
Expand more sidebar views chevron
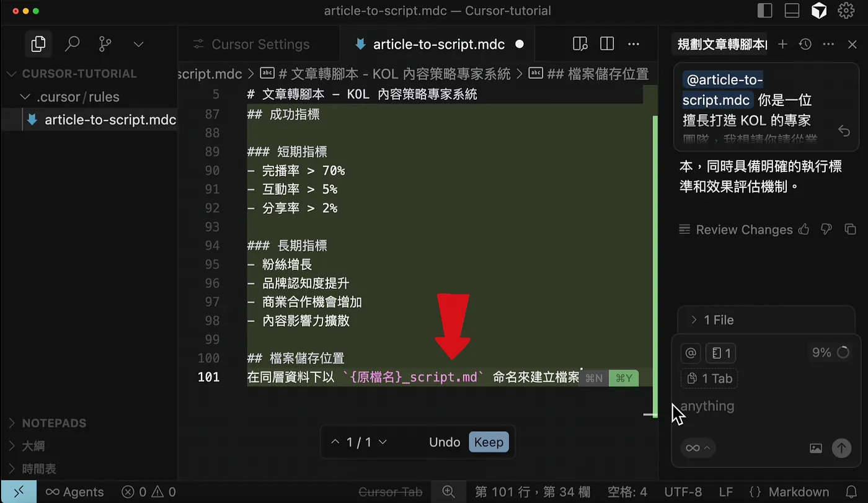(138, 45)
